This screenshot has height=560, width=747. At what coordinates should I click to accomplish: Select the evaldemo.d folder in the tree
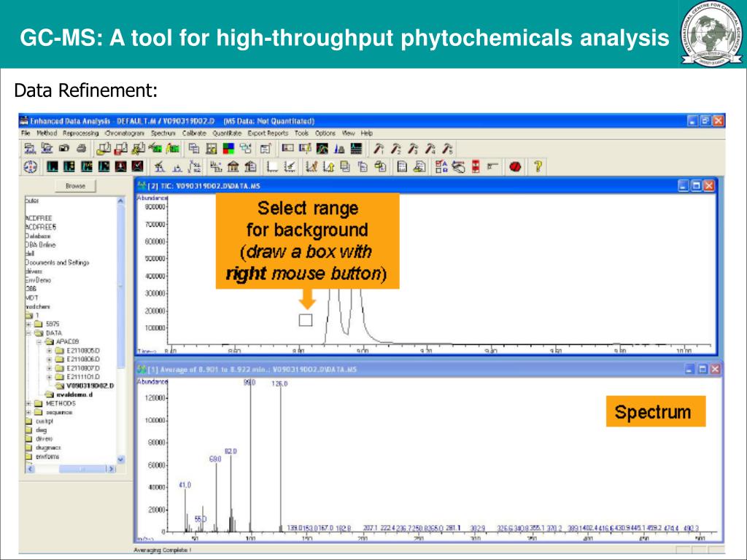74,394
